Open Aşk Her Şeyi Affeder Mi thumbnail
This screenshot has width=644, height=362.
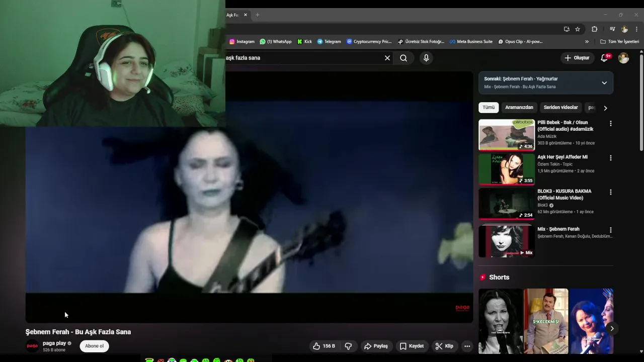tap(507, 169)
